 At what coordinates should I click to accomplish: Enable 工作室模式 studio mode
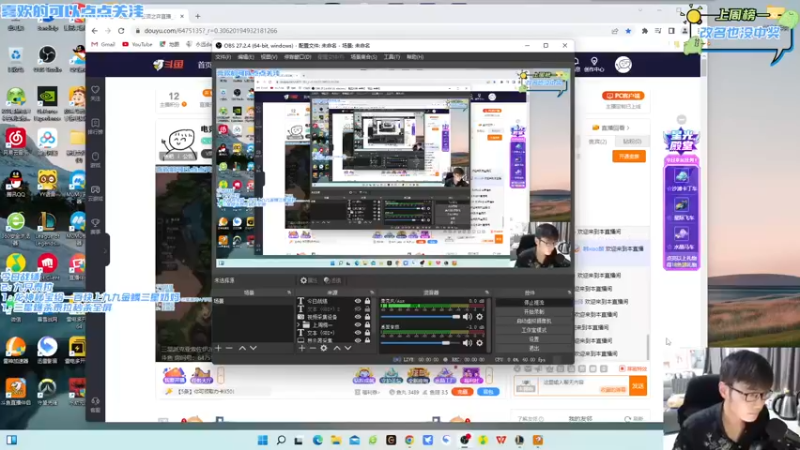534,330
